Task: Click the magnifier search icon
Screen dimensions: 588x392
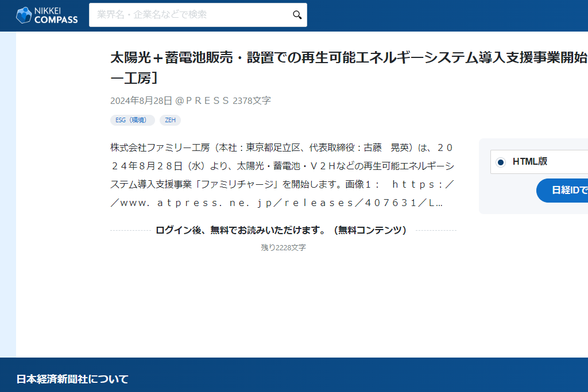Action: (297, 15)
